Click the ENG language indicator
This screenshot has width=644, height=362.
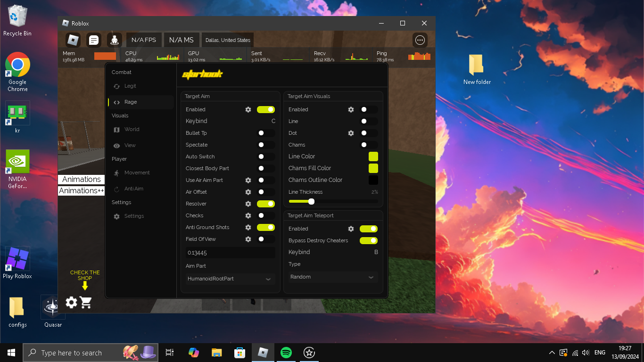(600, 353)
